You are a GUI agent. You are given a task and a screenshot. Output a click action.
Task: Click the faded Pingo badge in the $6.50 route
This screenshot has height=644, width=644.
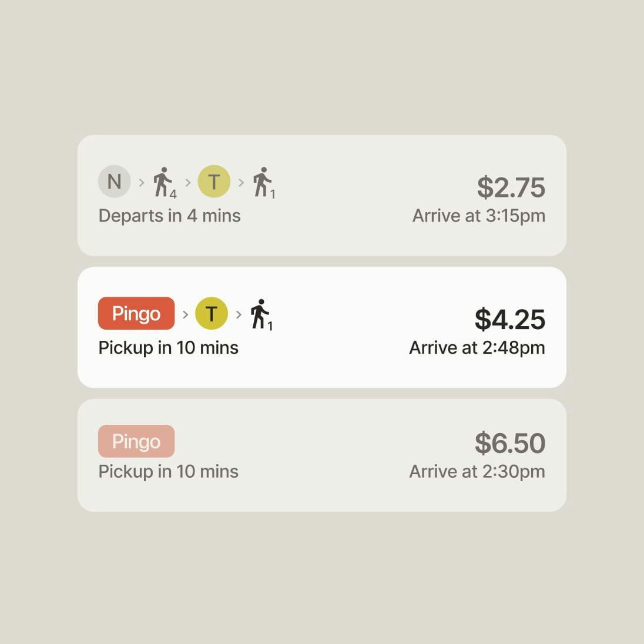click(136, 441)
